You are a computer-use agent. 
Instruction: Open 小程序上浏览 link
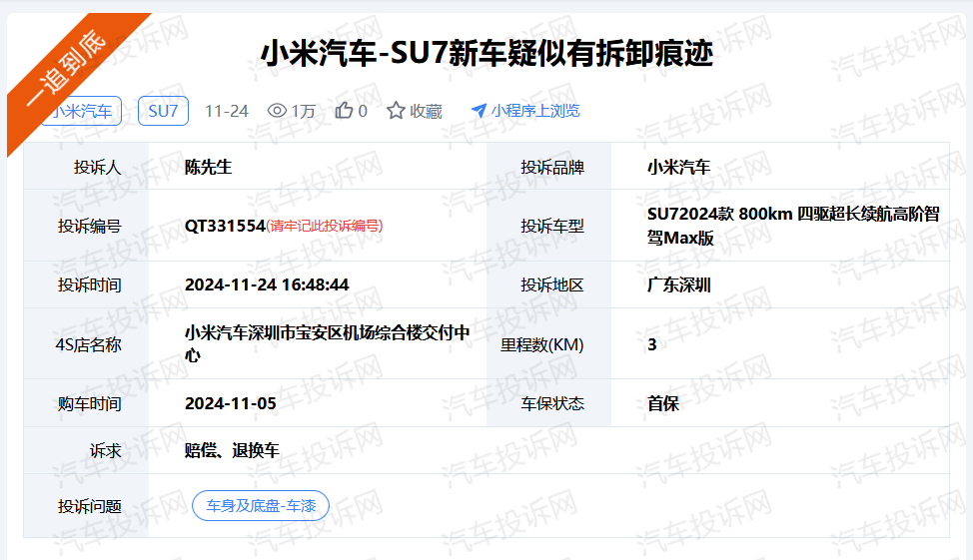pos(535,111)
